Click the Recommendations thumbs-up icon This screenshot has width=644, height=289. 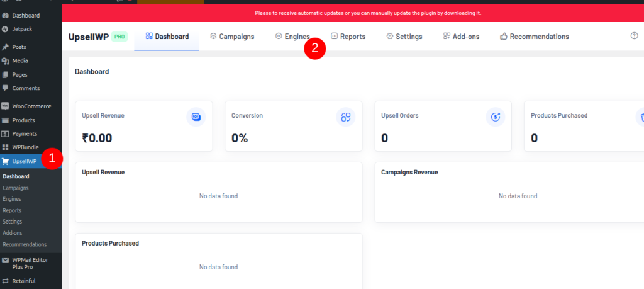(x=504, y=36)
